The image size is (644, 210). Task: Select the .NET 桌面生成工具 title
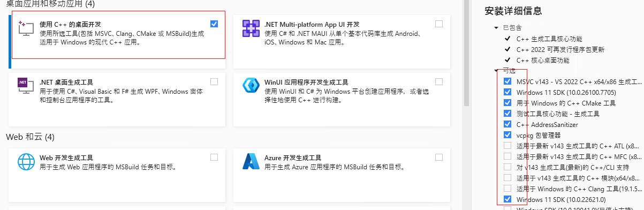click(x=66, y=82)
